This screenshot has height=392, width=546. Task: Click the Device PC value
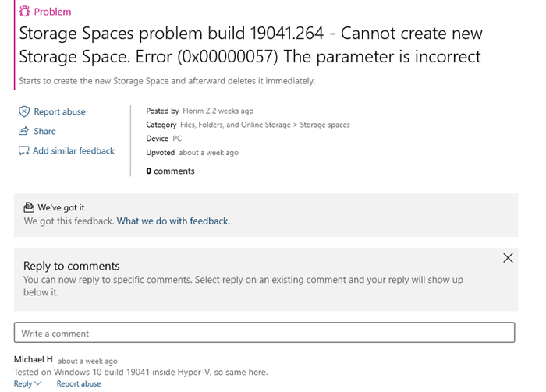click(x=177, y=139)
